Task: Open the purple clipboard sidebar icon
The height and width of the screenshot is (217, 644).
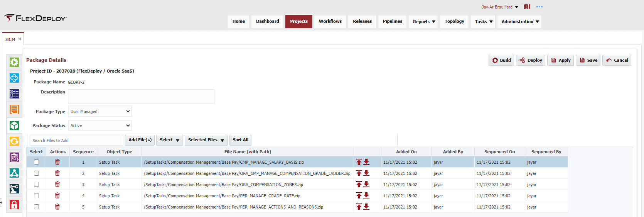Action: point(14,157)
